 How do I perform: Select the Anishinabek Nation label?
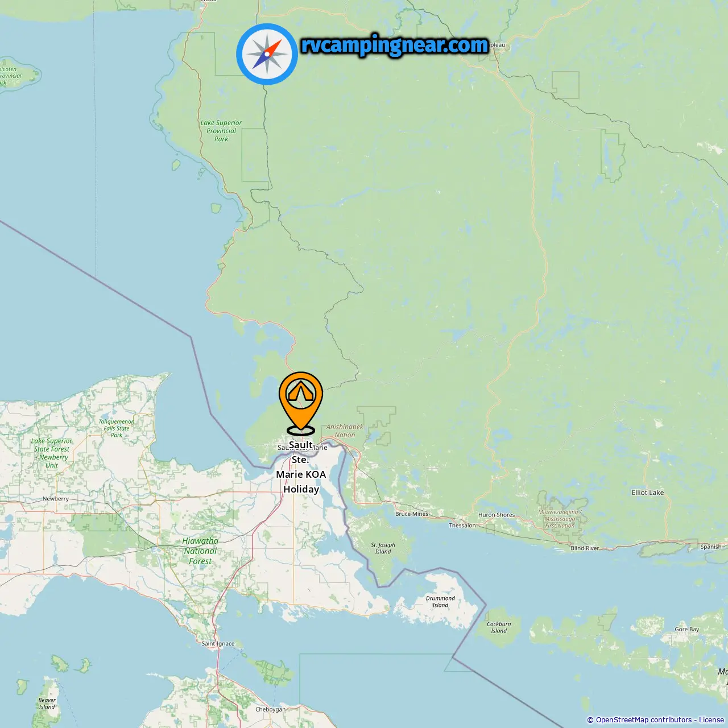point(345,431)
